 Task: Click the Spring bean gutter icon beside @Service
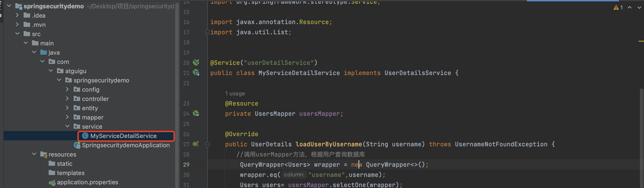pyautogui.click(x=196, y=62)
